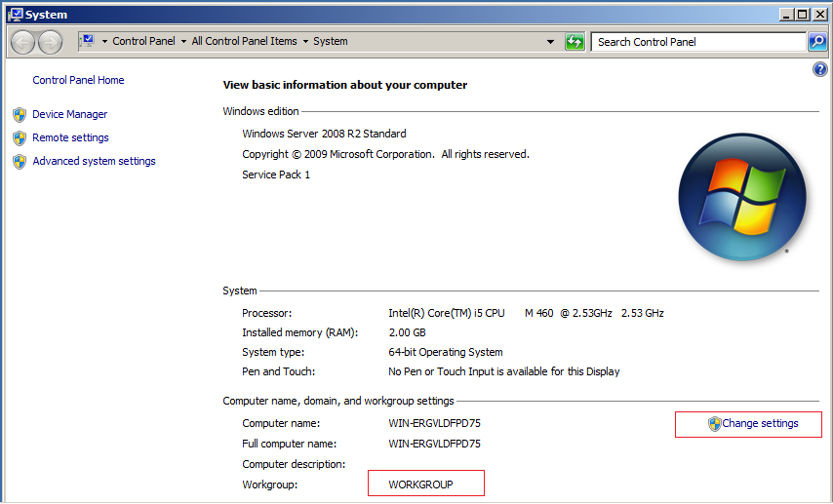The image size is (833, 504).
Task: Open the Change settings link
Action: point(760,423)
